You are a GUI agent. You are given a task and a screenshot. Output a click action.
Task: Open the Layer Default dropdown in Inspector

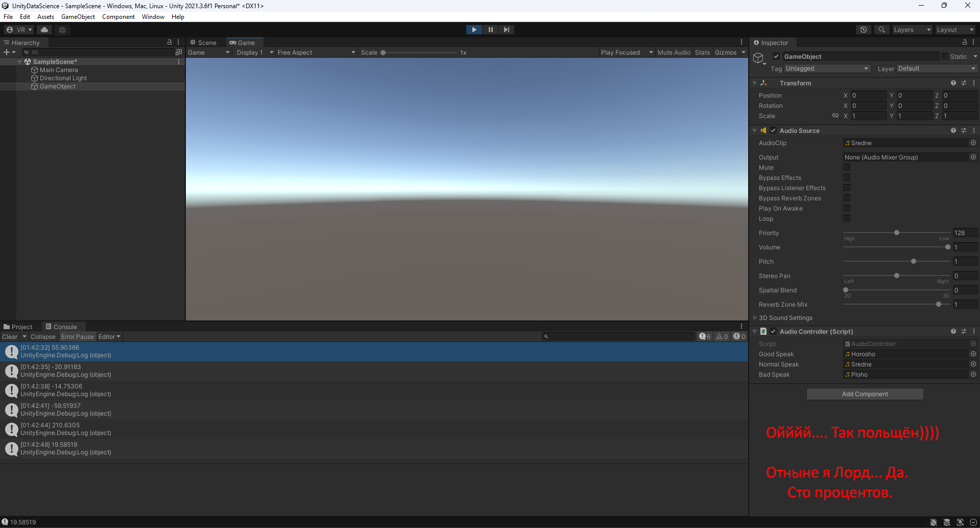[x=936, y=68]
